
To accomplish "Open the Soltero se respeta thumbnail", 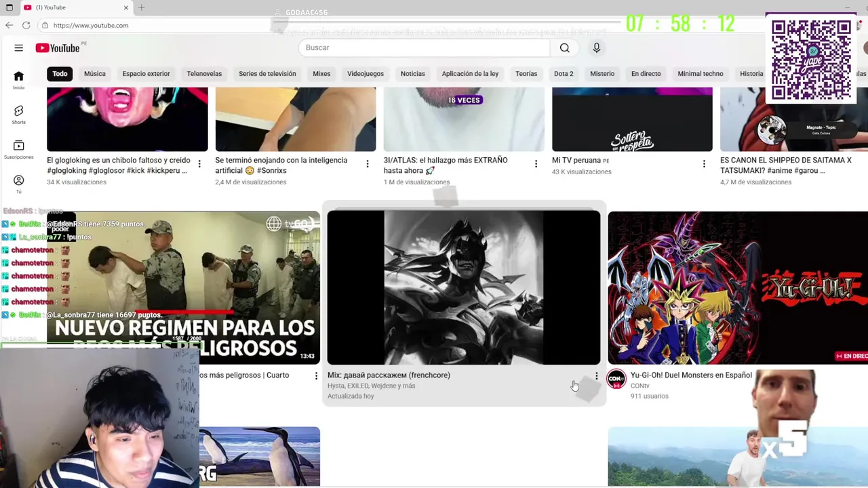I will click(x=632, y=119).
